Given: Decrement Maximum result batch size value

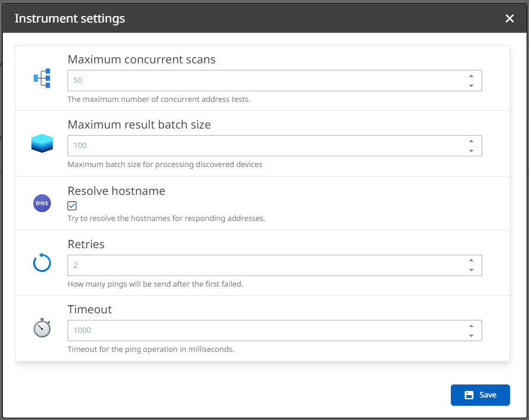Looking at the screenshot, I should (x=471, y=151).
